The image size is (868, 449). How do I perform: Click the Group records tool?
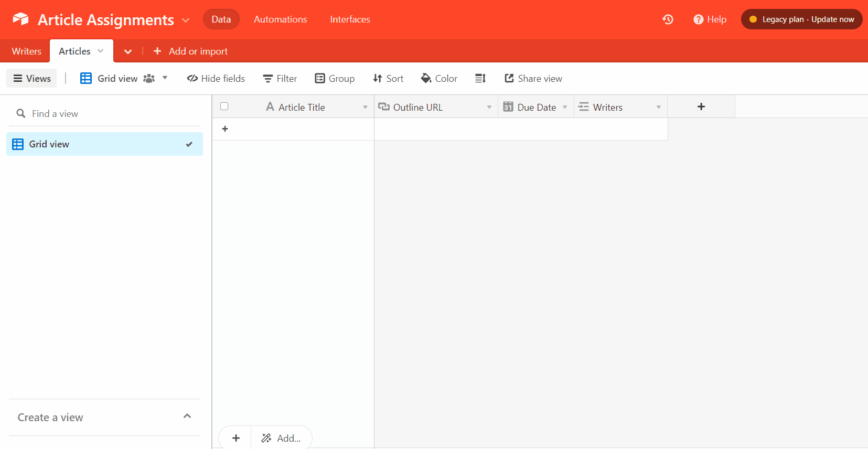(x=335, y=79)
